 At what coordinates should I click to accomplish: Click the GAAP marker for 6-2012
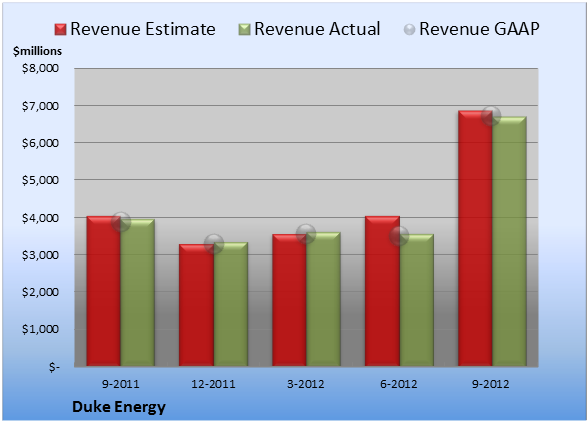pos(399,236)
